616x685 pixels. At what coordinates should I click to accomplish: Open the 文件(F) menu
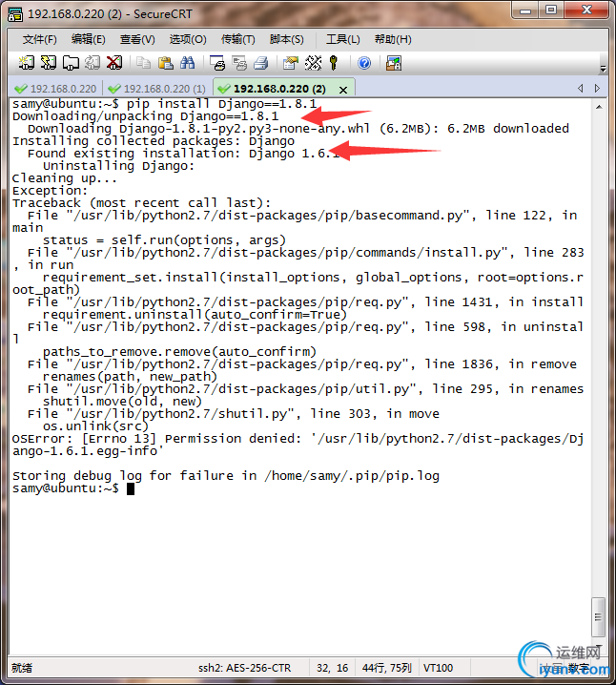[x=40, y=39]
